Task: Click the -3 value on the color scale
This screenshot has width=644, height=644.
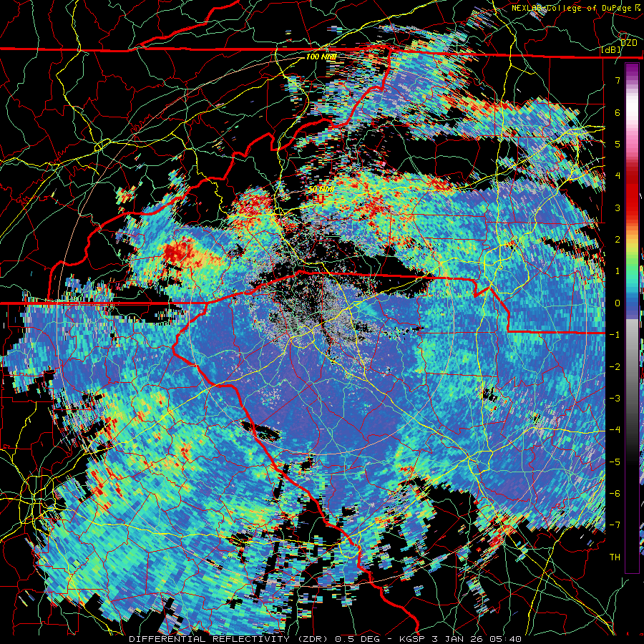Action: (x=615, y=399)
